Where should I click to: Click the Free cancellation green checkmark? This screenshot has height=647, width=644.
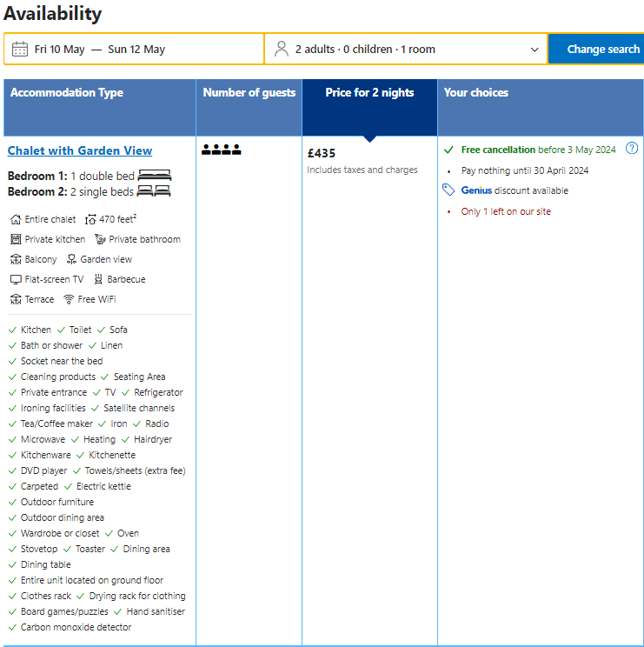[x=448, y=150]
